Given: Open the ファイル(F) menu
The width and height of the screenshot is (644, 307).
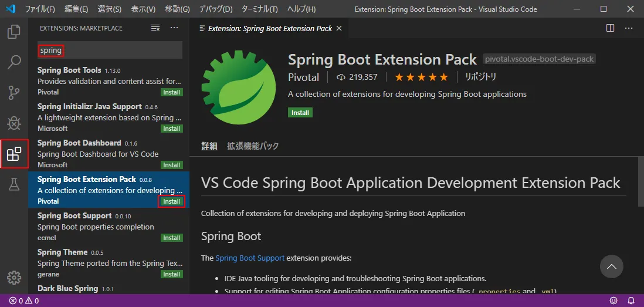Looking at the screenshot, I should 40,9.
